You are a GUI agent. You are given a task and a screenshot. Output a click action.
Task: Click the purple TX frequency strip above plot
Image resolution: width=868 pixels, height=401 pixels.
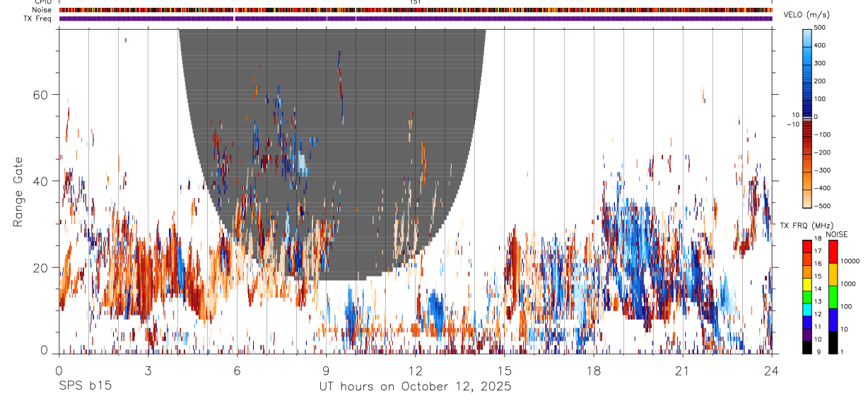[416, 18]
